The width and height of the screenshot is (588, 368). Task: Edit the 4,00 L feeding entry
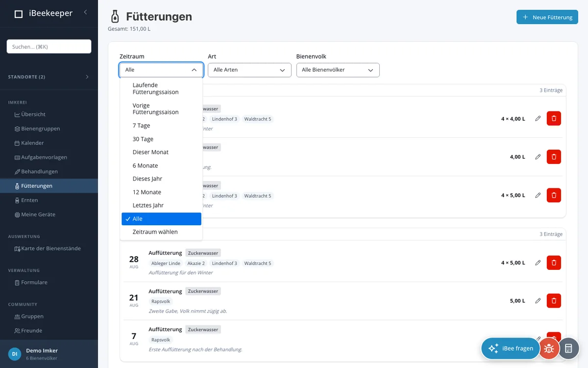538,157
